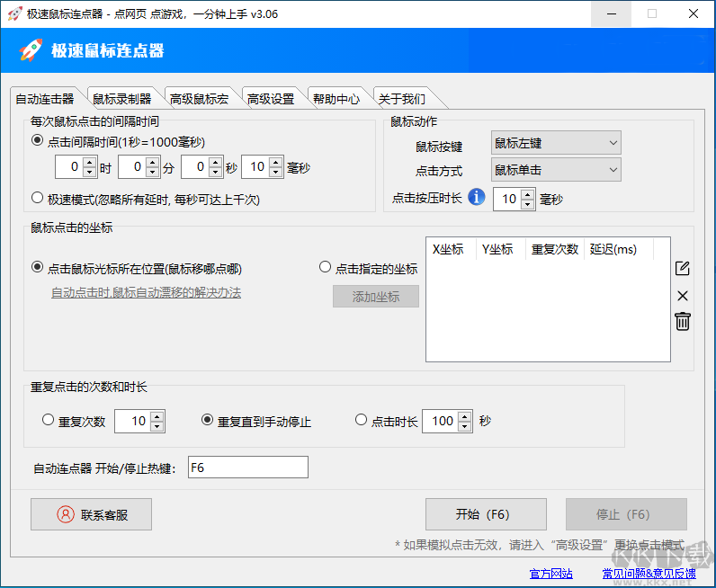Image resolution: width=716 pixels, height=588 pixels.
Task: Click the 开始 (F6) button
Action: coord(486,514)
